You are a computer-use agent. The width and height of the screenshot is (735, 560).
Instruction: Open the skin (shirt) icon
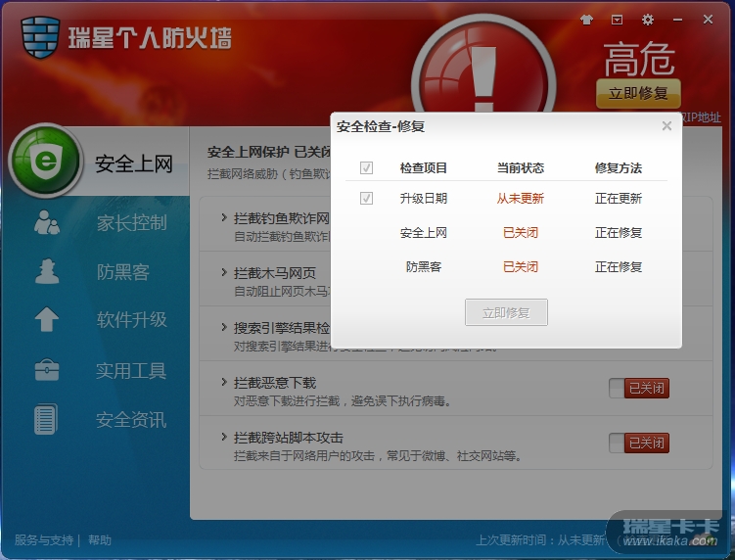(586, 20)
